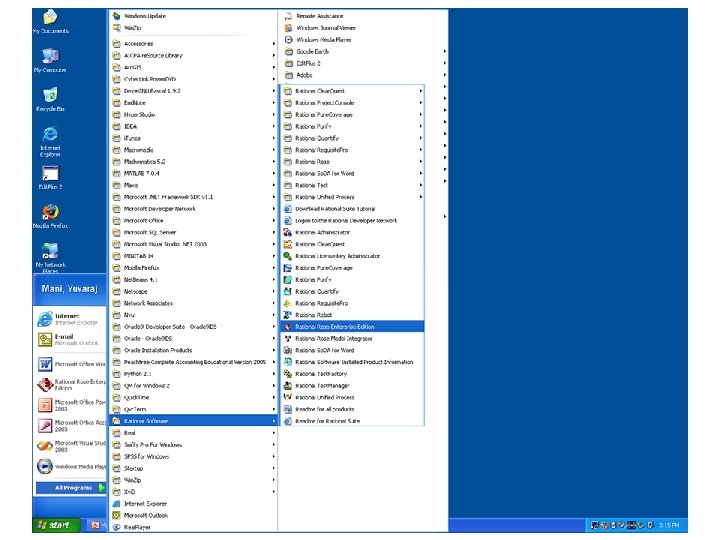The width and height of the screenshot is (720, 540).
Task: Expand the MATLAB 7.0.4 program group
Action: (193, 174)
